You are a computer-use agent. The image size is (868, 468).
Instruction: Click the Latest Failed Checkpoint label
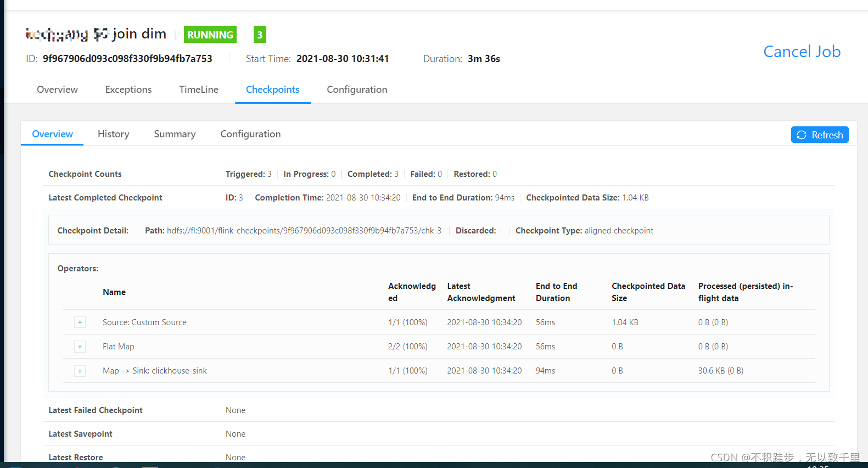(x=96, y=410)
